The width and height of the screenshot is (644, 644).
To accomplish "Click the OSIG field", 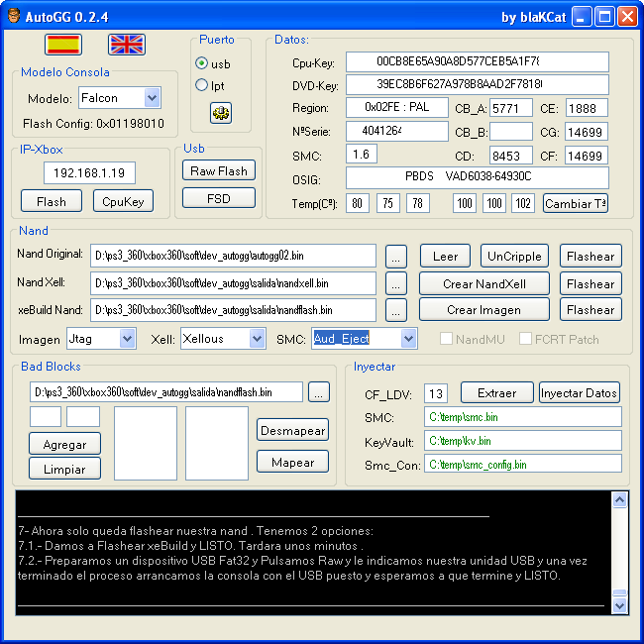I will 478,177.
